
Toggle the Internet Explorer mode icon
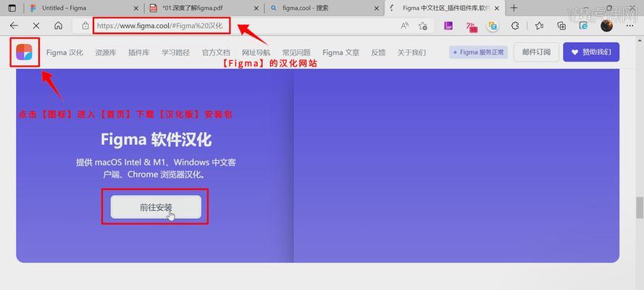pyautogui.click(x=583, y=26)
